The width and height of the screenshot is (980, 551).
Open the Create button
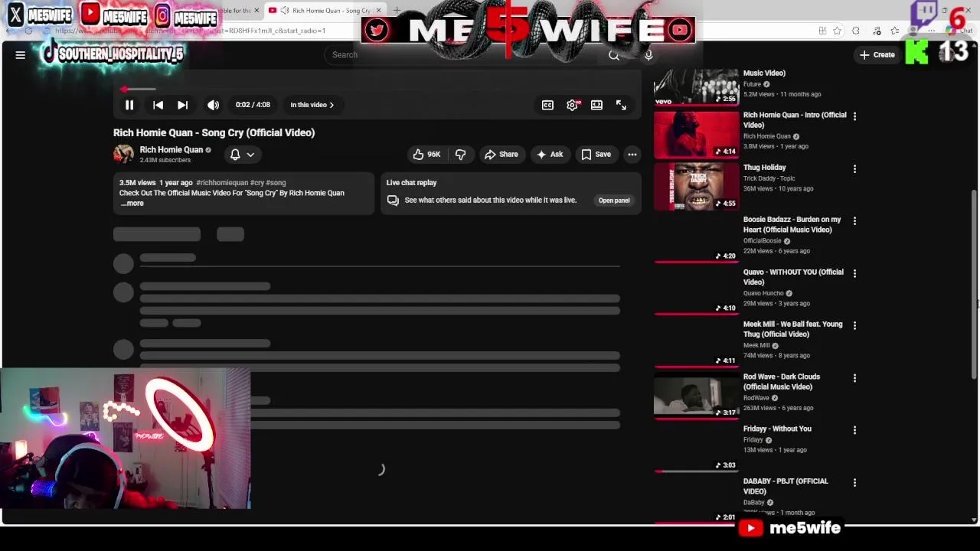point(877,54)
